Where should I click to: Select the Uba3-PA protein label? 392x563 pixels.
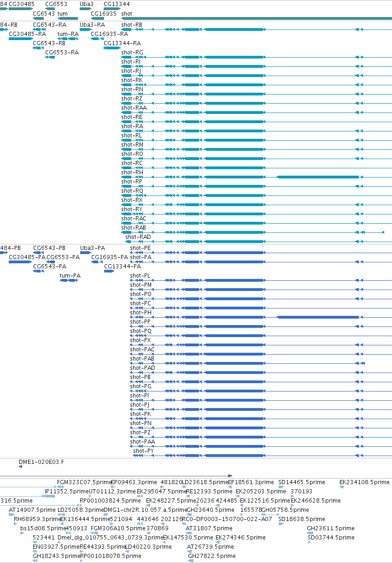[x=93, y=248]
